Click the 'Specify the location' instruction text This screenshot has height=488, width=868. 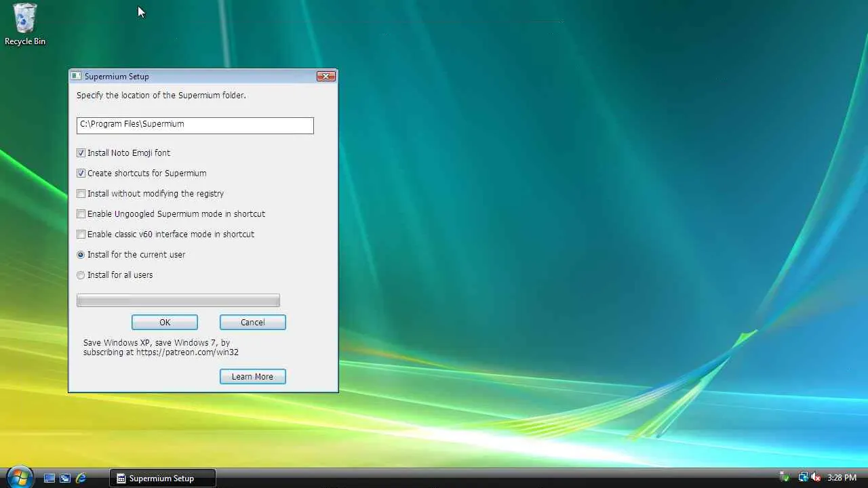point(161,96)
